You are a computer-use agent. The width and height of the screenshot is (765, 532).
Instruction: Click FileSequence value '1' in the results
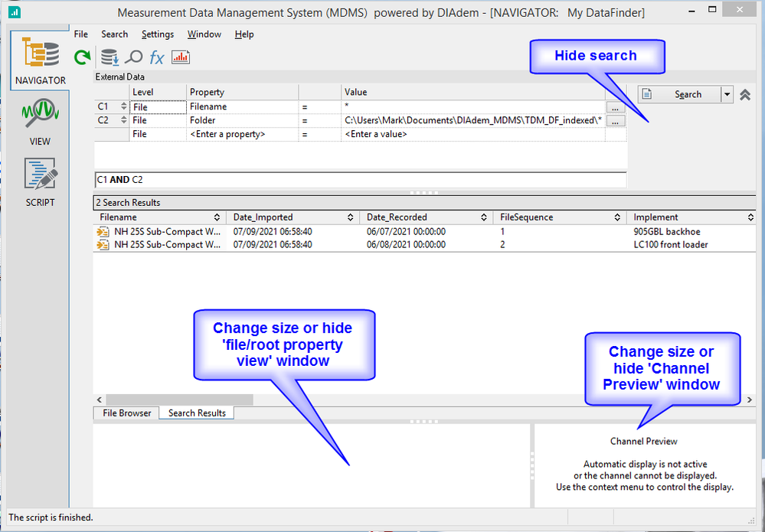click(x=502, y=232)
